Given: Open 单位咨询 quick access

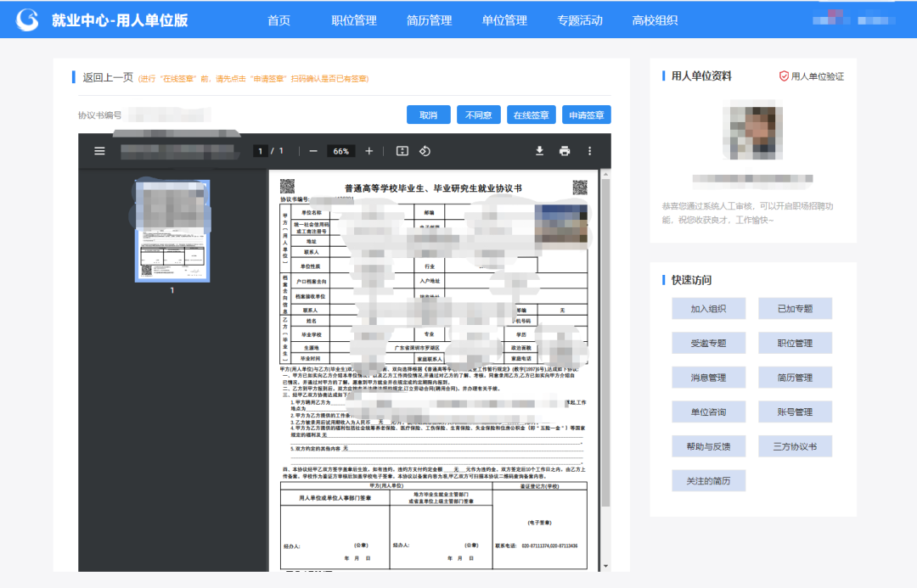Looking at the screenshot, I should point(708,412).
